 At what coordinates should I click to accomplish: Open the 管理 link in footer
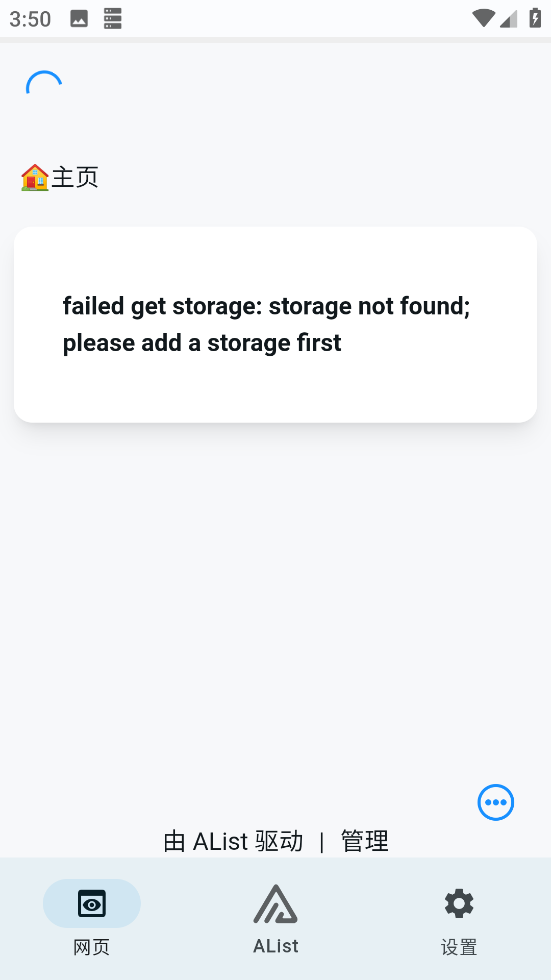[x=365, y=841]
